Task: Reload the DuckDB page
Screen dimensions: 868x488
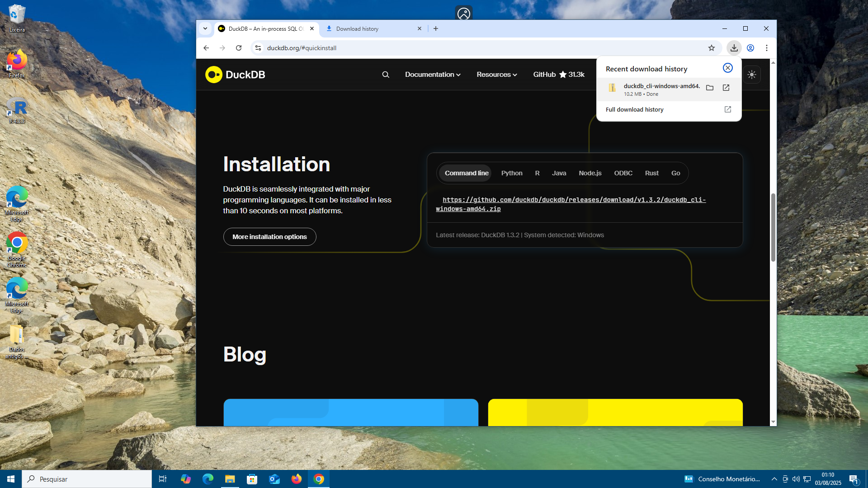Action: tap(239, 48)
